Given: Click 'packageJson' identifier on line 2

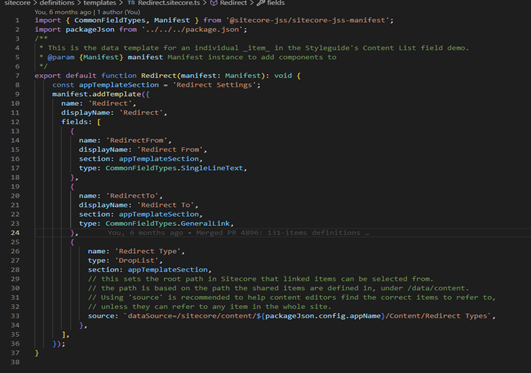Looking at the screenshot, I should click(90, 29).
